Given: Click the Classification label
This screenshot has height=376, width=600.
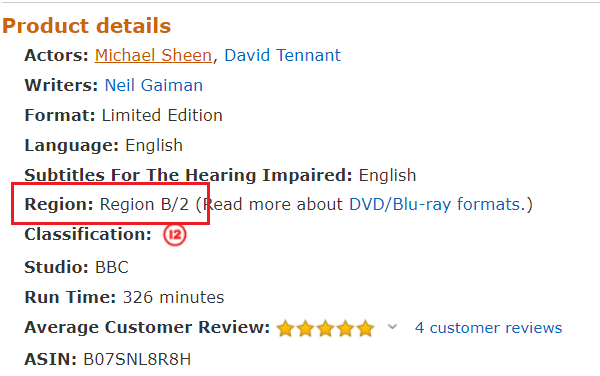Looking at the screenshot, I should pos(88,234).
